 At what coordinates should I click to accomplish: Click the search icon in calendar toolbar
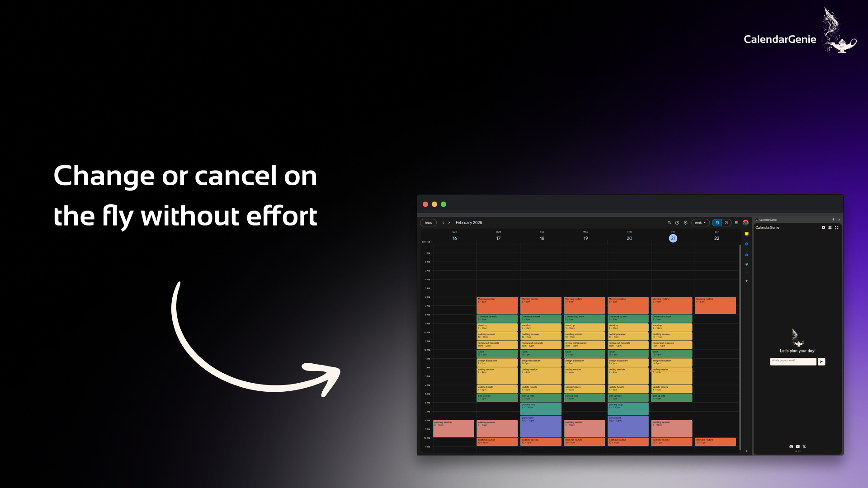click(x=668, y=223)
